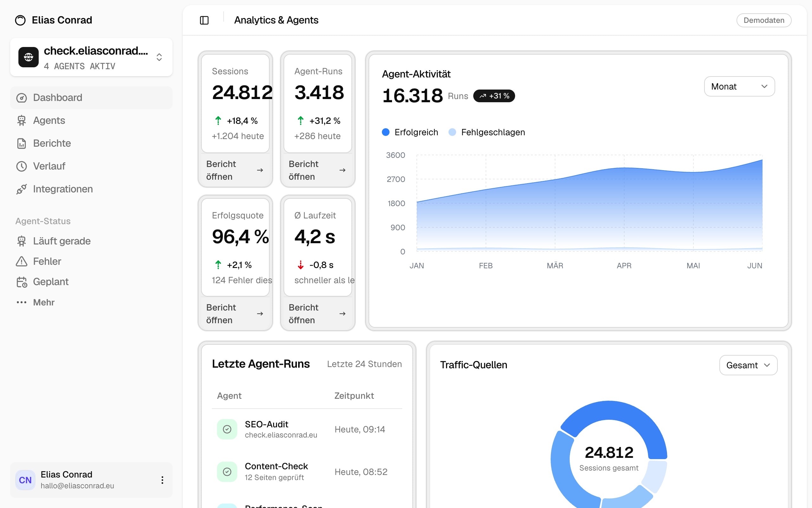
Task: Sort by the Zeitpunkt column header
Action: [x=354, y=396]
